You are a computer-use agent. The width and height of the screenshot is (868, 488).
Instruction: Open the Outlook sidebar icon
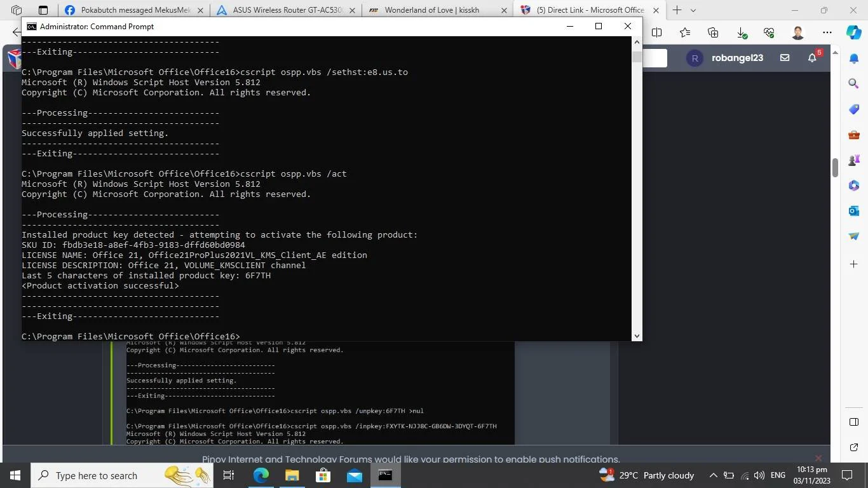pyautogui.click(x=854, y=210)
